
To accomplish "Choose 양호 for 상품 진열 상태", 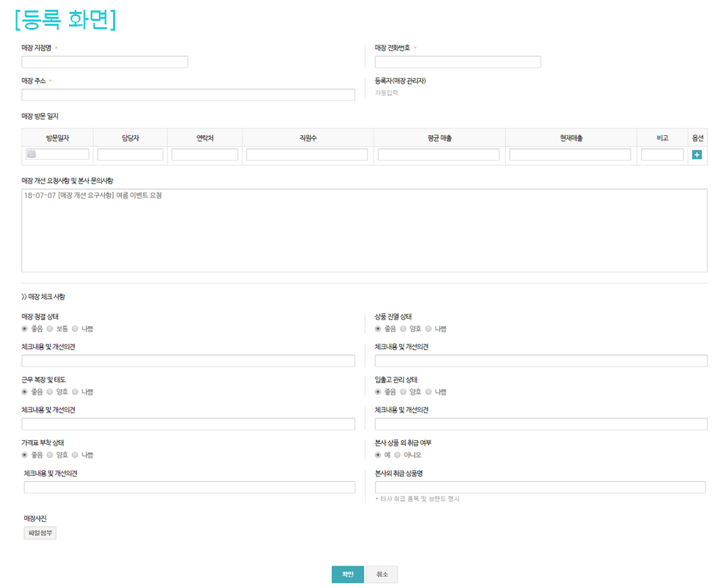I will [403, 329].
